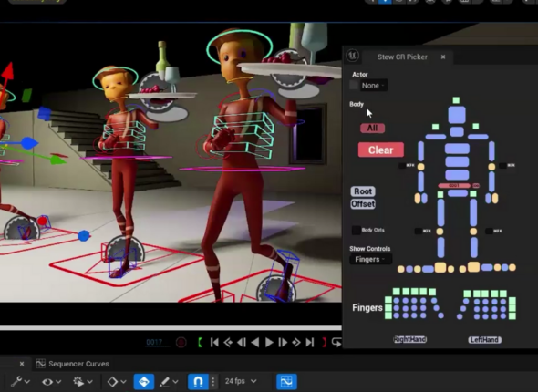
Task: Open the eye view options dropdown
Action: [x=51, y=381]
